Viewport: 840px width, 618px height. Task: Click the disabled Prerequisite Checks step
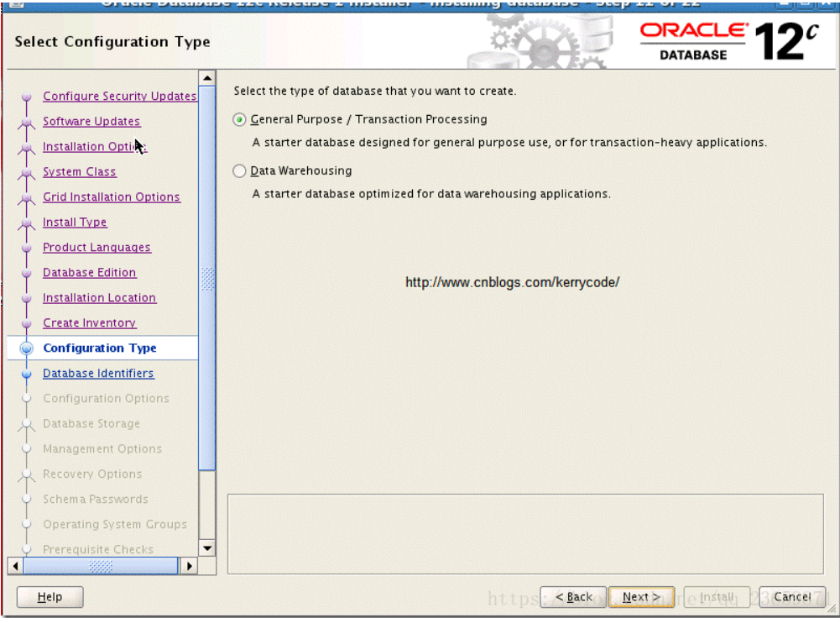click(x=98, y=549)
